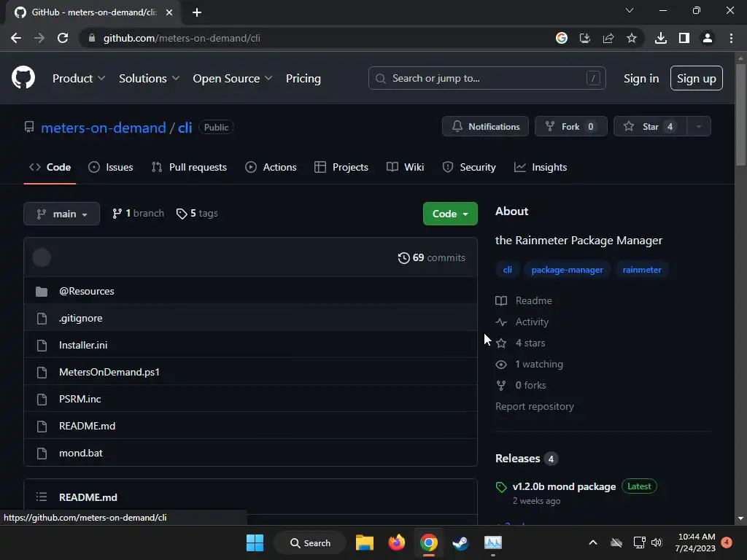Click the commit author avatar
This screenshot has height=560, width=747.
pos(42,257)
